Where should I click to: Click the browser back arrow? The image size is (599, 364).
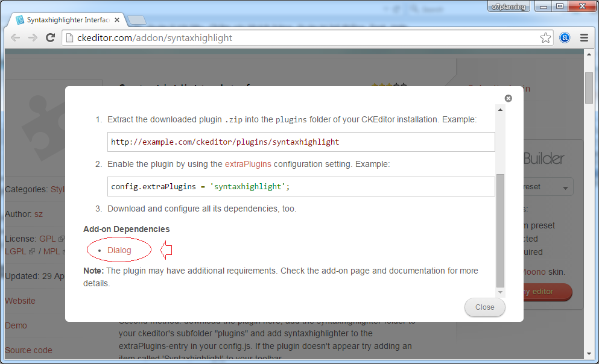[15, 38]
